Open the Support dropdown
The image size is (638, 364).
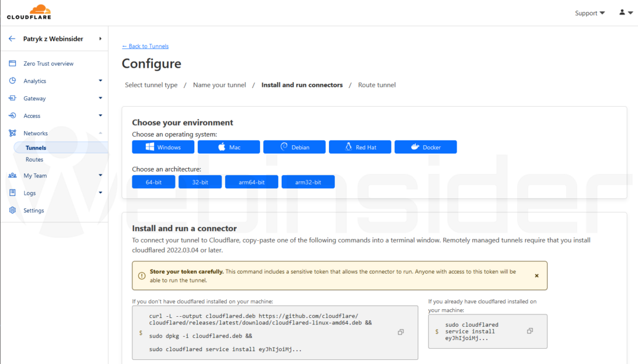[590, 13]
